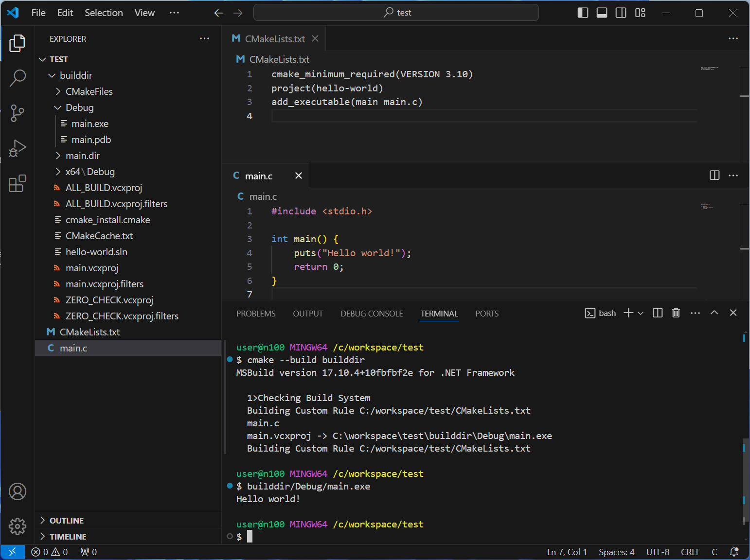This screenshot has height=560, width=750.
Task: Click the command center search box
Action: [x=396, y=13]
